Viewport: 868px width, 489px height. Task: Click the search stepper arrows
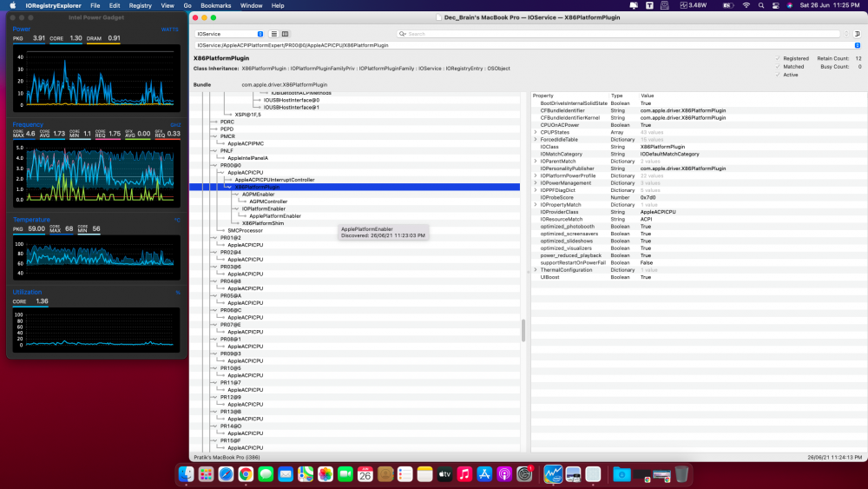click(845, 34)
